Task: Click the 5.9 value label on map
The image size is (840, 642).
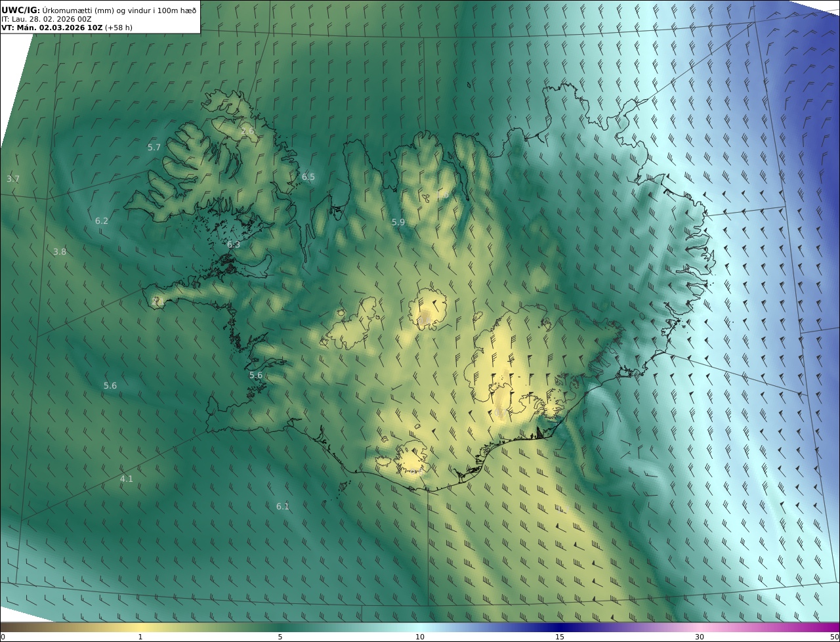Action: [398, 223]
